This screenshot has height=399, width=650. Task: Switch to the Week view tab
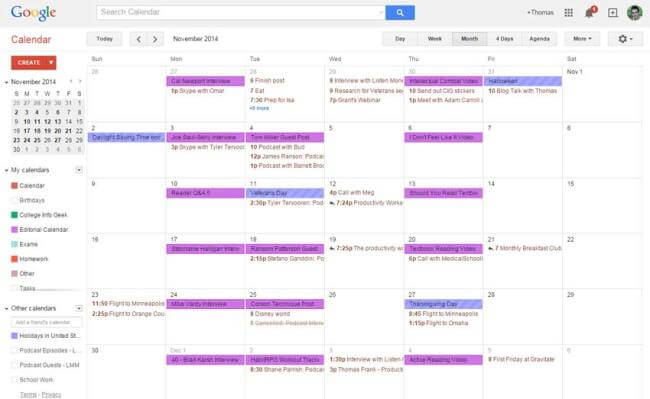[x=434, y=39]
